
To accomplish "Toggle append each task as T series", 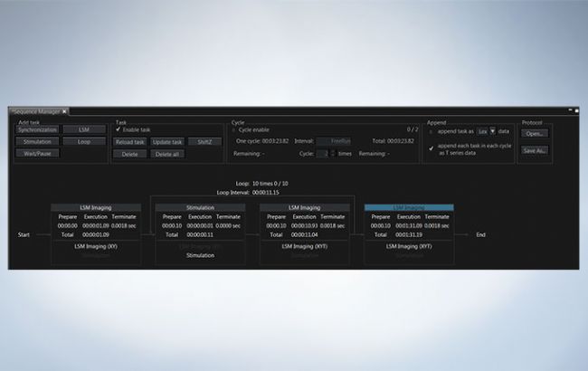I will click(x=432, y=147).
